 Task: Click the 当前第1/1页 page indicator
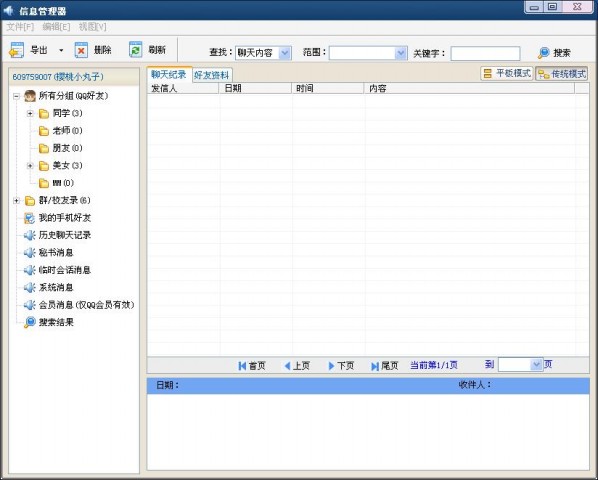click(434, 365)
